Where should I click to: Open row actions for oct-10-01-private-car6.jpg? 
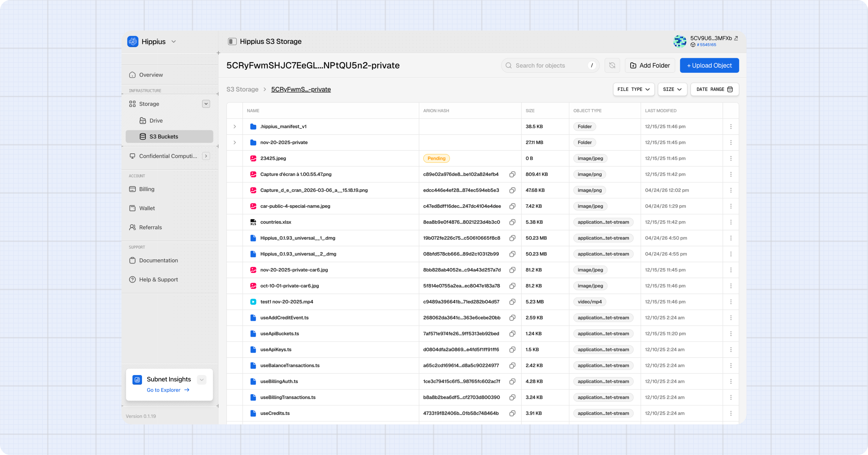pos(731,286)
